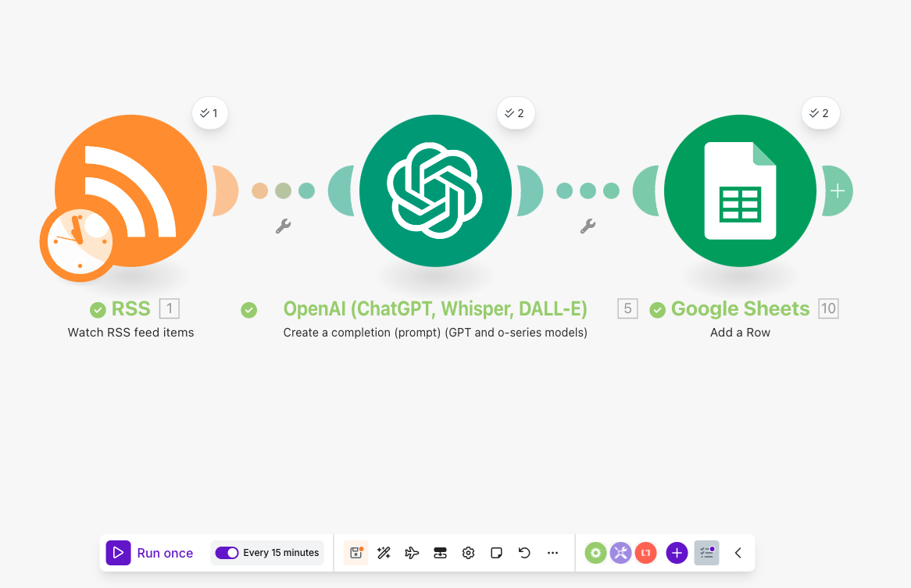Click "Add a Row" text
Viewport: 911px width, 588px height.
point(740,333)
